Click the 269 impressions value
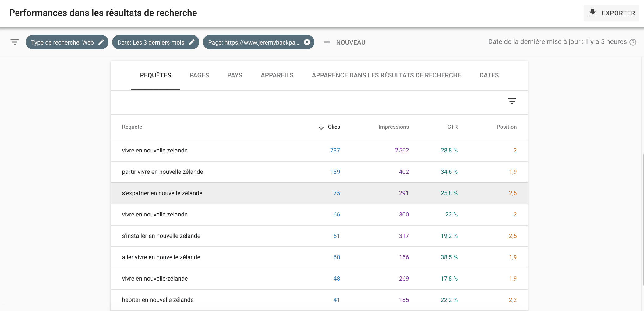This screenshot has height=311, width=644. [x=404, y=278]
